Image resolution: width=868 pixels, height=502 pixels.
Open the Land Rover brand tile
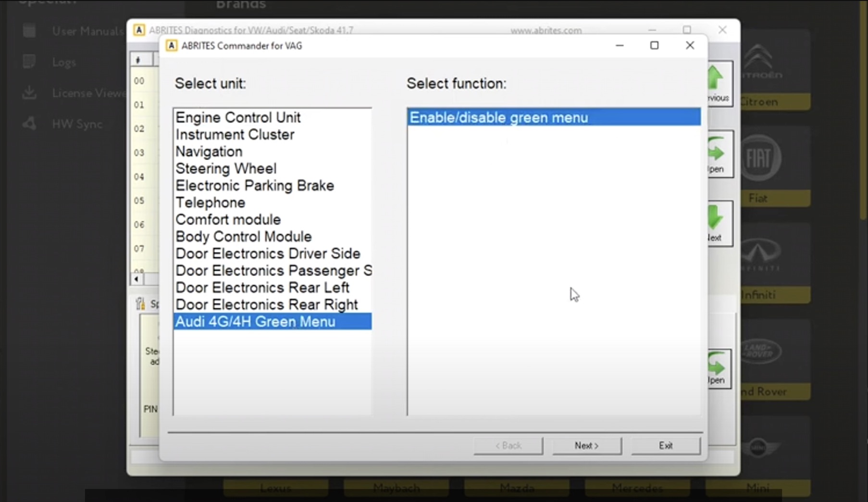tap(775, 360)
